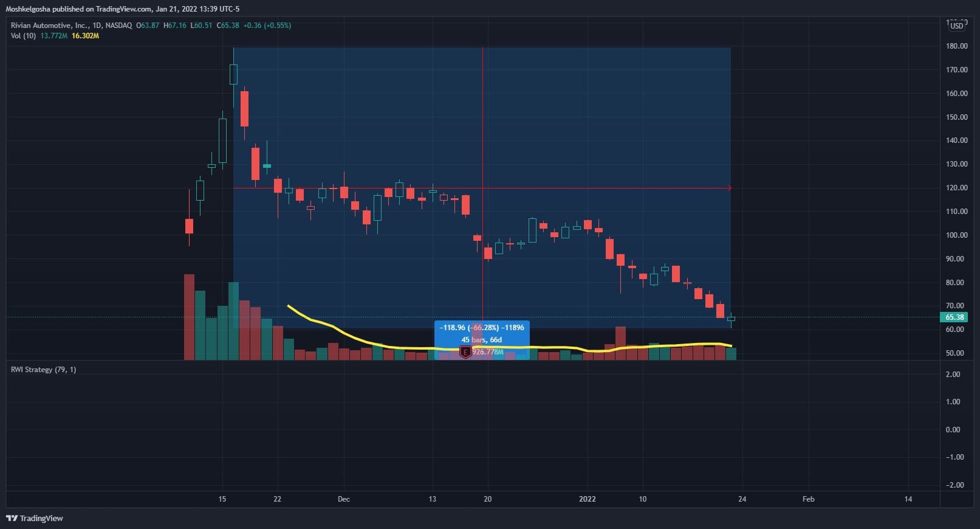Click the 1D interval label in legend
Viewport: 980px width, 529px height.
coord(97,26)
